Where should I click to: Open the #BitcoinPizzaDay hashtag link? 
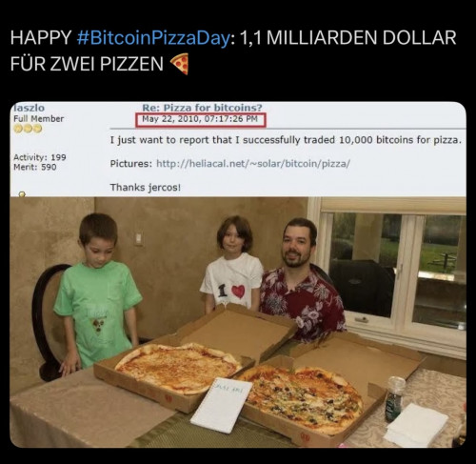coord(153,37)
